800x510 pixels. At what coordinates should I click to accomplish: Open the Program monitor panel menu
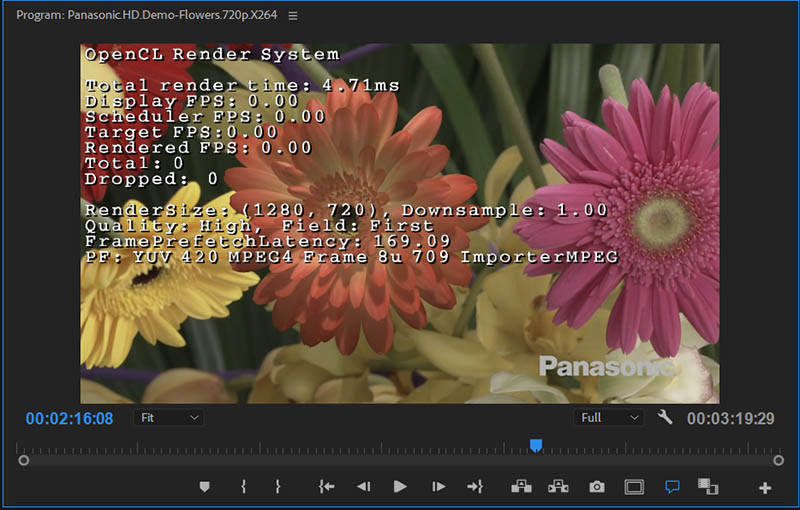click(293, 16)
